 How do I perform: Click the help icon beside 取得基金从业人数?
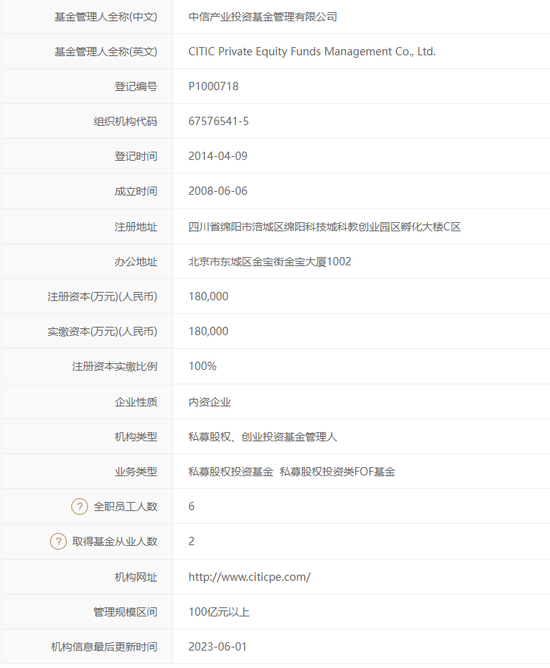[58, 541]
